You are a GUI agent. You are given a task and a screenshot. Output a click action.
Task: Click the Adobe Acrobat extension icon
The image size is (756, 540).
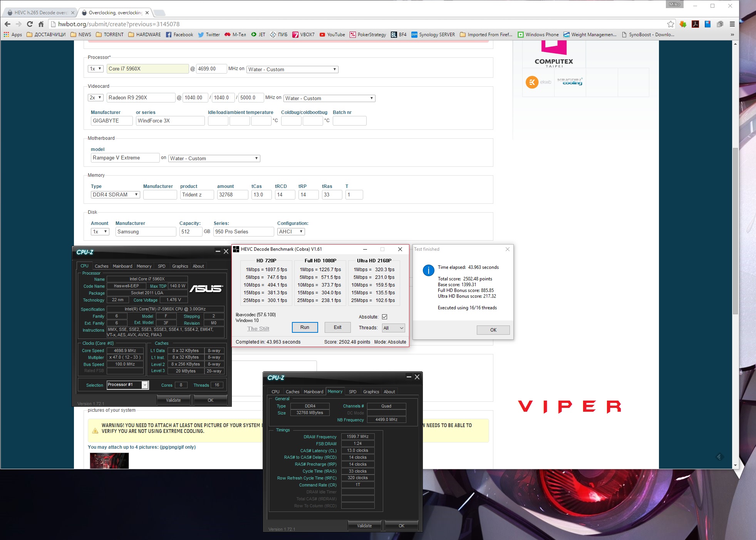tap(695, 24)
